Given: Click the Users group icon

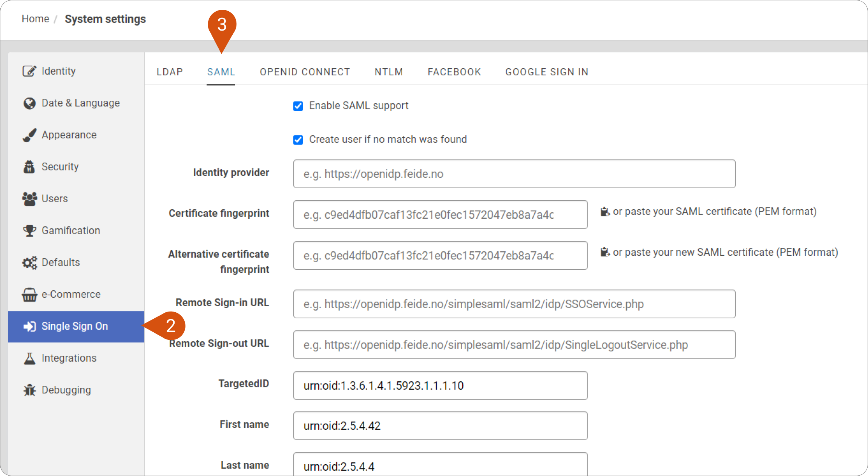Looking at the screenshot, I should coord(29,199).
